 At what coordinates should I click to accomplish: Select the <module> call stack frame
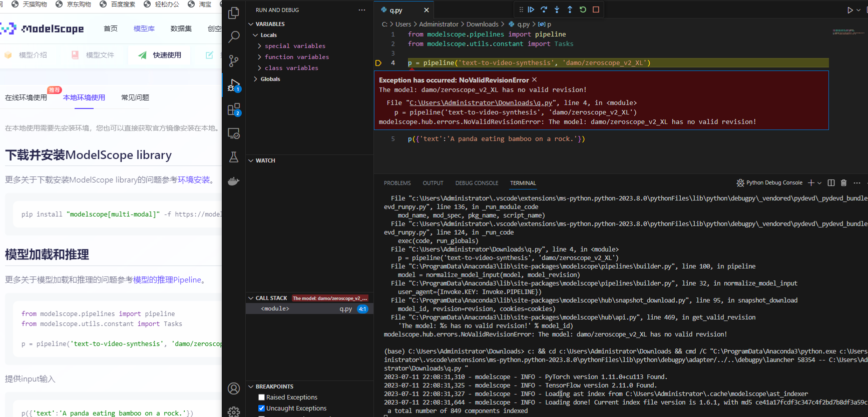[309, 309]
